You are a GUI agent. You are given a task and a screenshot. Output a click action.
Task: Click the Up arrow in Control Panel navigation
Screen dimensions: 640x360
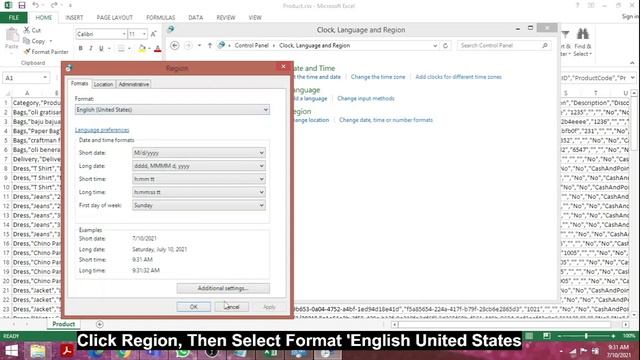tap(210, 45)
